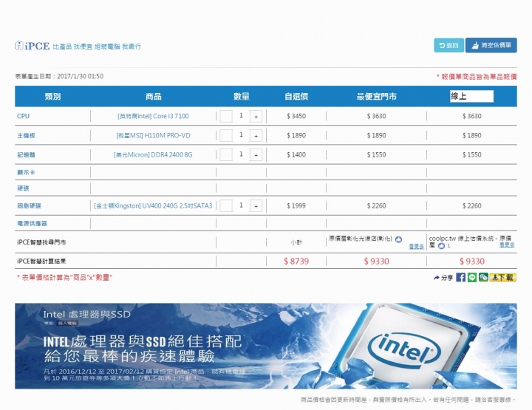The image size is (532, 410).
Task: Click the empty box left of UV400 quantity
Action: click(226, 206)
